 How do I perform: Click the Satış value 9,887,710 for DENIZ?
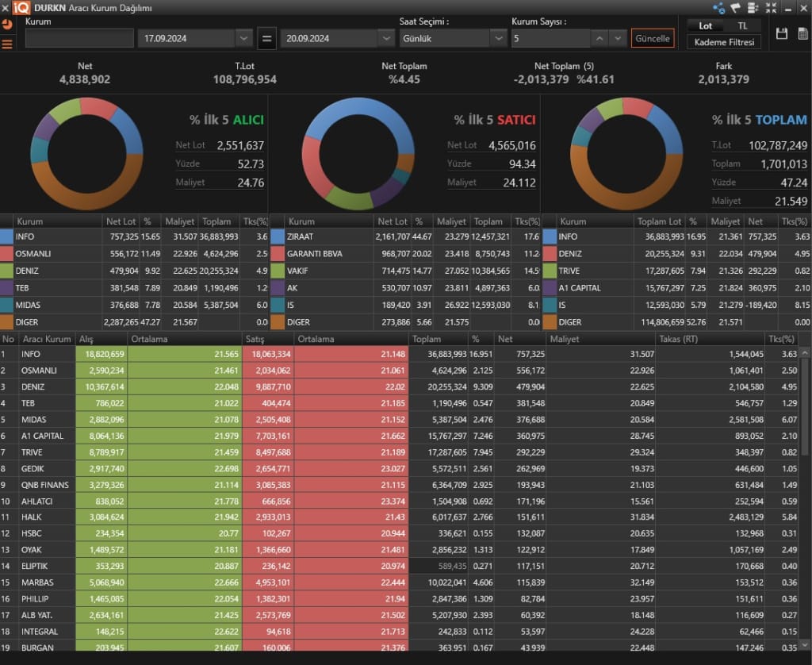tap(273, 386)
